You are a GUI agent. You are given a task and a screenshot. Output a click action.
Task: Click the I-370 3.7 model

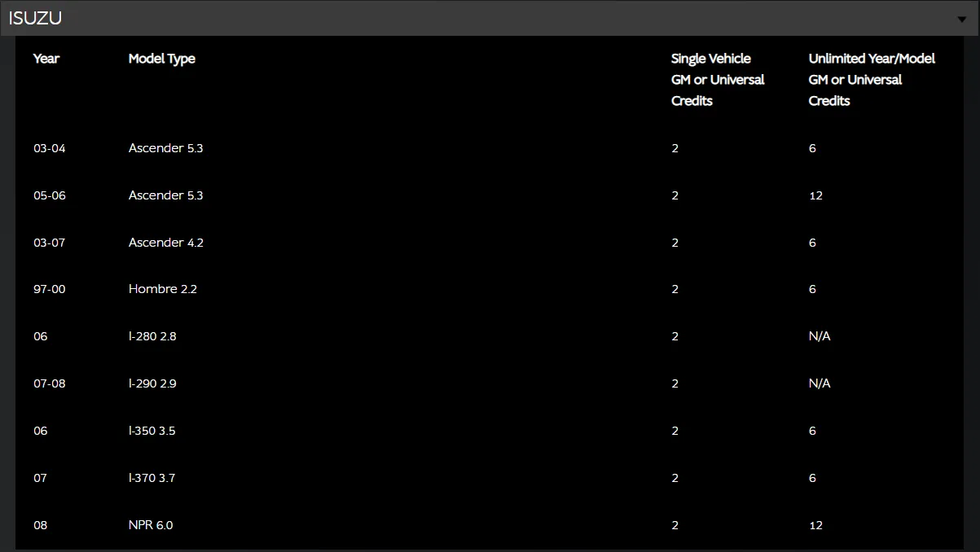(x=152, y=478)
